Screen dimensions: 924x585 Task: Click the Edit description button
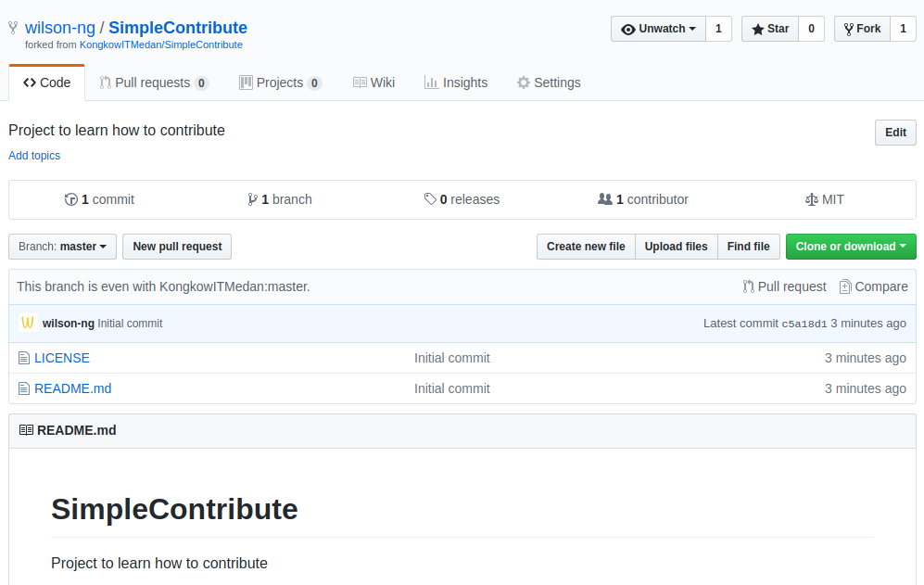(895, 132)
